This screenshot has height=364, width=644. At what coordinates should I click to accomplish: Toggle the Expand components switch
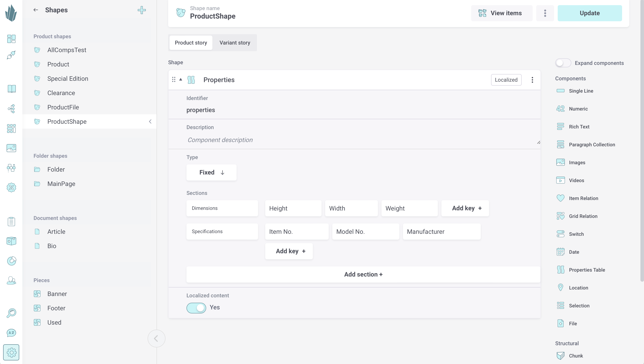point(563,63)
